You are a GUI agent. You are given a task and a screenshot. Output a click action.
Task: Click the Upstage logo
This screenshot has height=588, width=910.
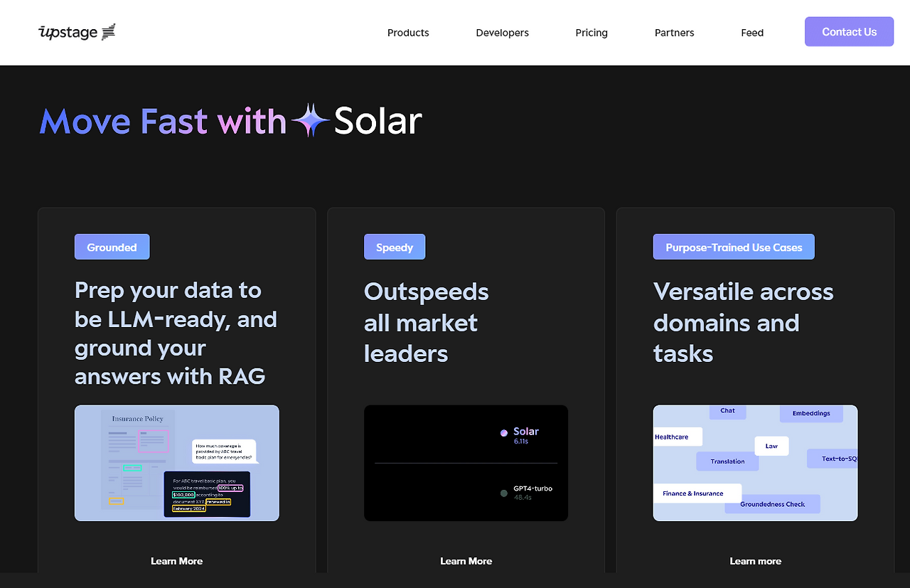pyautogui.click(x=77, y=32)
